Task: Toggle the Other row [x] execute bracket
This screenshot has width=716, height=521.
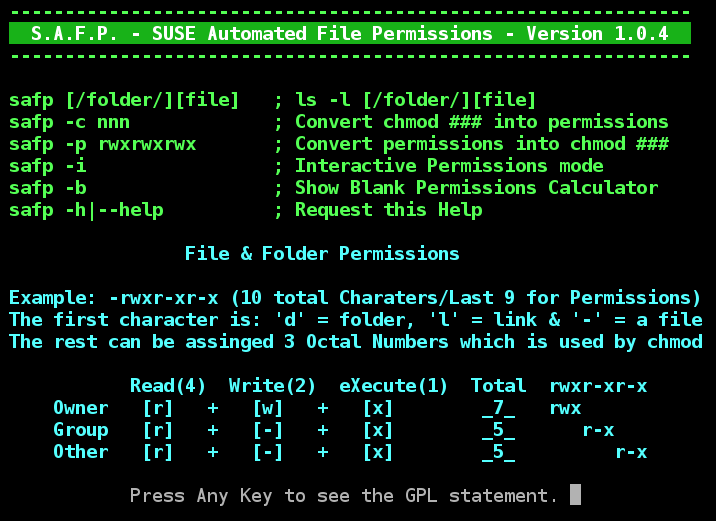Action: click(x=378, y=452)
